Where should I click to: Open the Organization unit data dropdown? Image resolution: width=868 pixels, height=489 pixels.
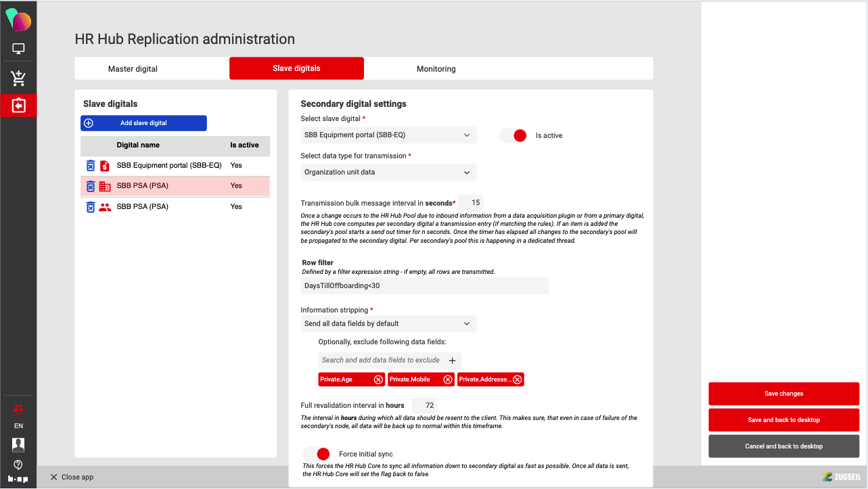[388, 172]
